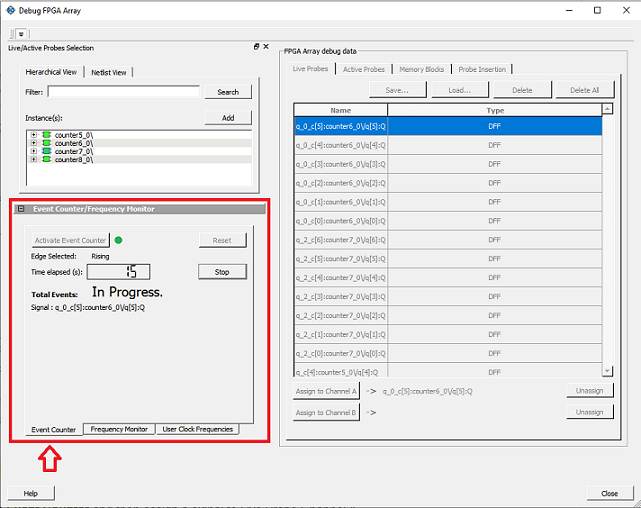Image resolution: width=641 pixels, height=508 pixels.
Task: Click the probe table scroll-up arrow
Action: [607, 110]
